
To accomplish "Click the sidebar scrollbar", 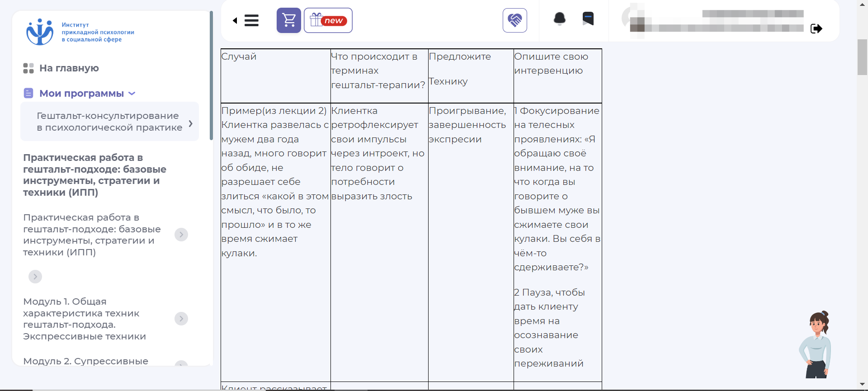I will 211,75.
